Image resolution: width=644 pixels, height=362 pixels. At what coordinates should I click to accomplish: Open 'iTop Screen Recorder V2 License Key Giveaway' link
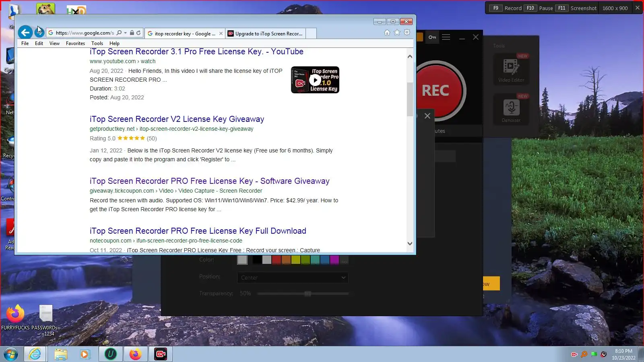click(177, 119)
